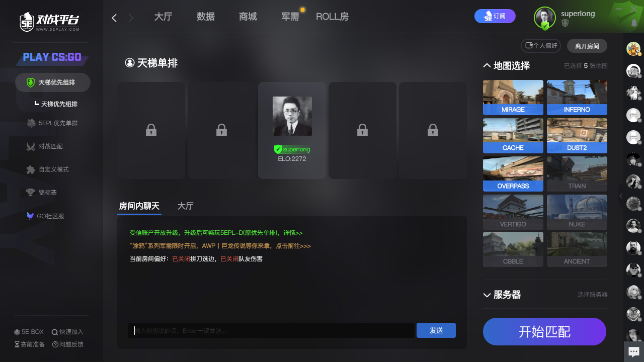This screenshot has width=644, height=362.
Task: Collapse the 地图选择 section
Action: pos(487,66)
